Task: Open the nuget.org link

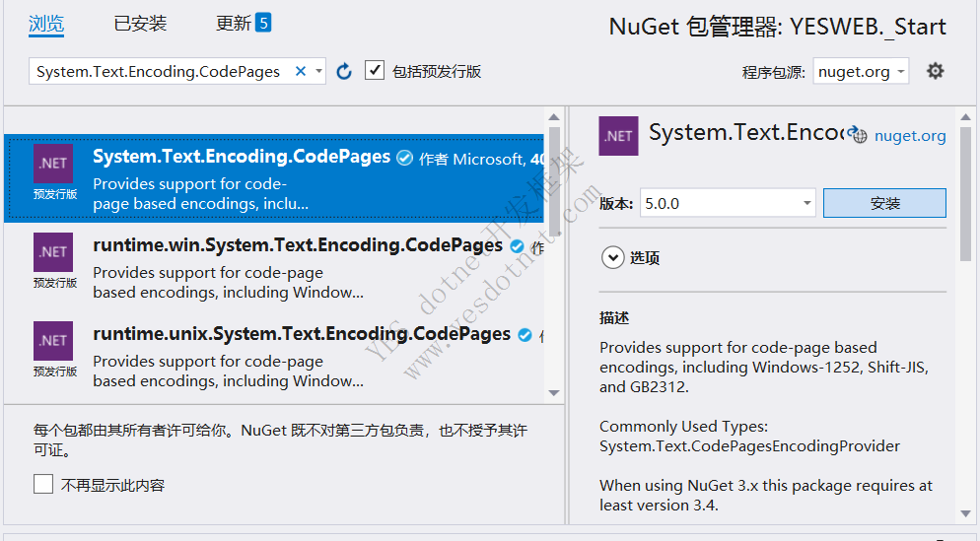Action: (910, 136)
